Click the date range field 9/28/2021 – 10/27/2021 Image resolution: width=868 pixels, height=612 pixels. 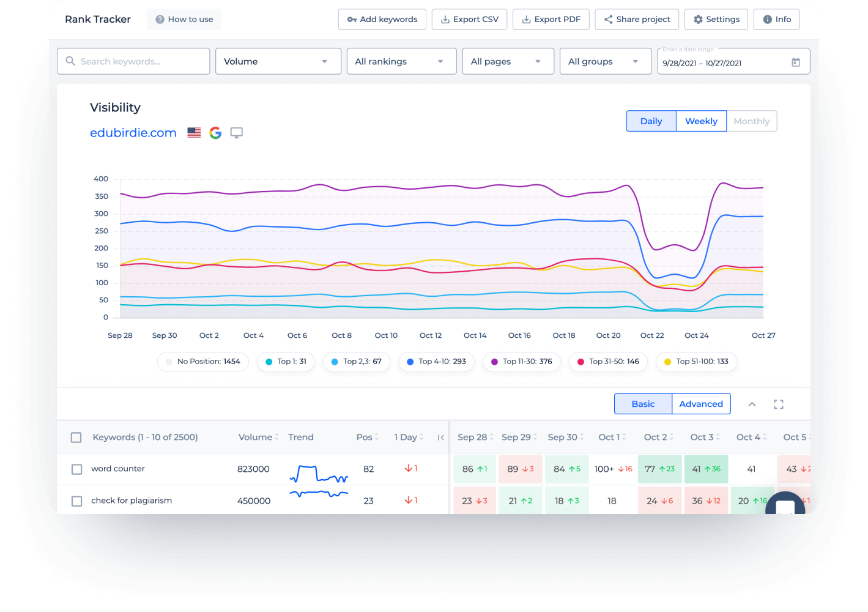pyautogui.click(x=733, y=61)
